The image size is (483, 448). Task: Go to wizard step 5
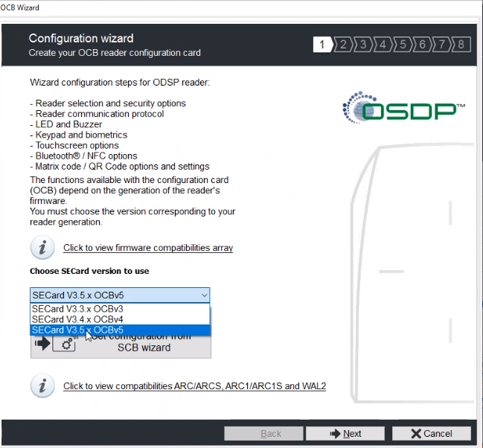point(403,45)
